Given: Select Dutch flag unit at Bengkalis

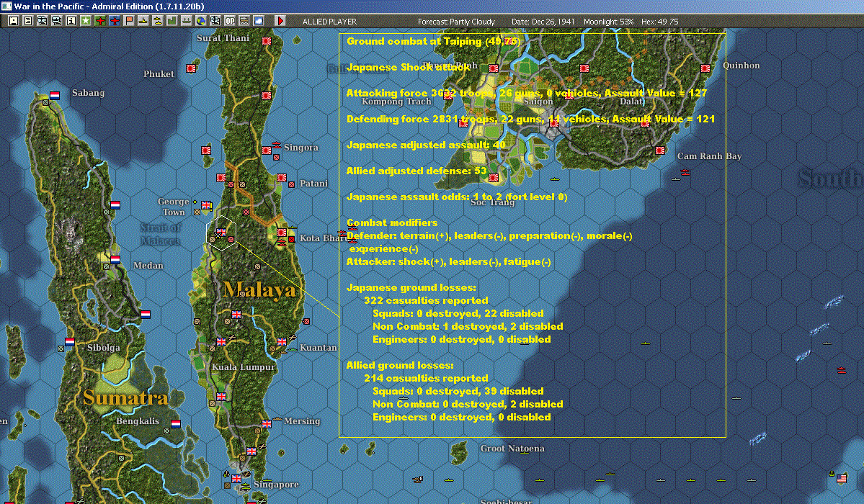Looking at the screenshot, I should tap(176, 423).
